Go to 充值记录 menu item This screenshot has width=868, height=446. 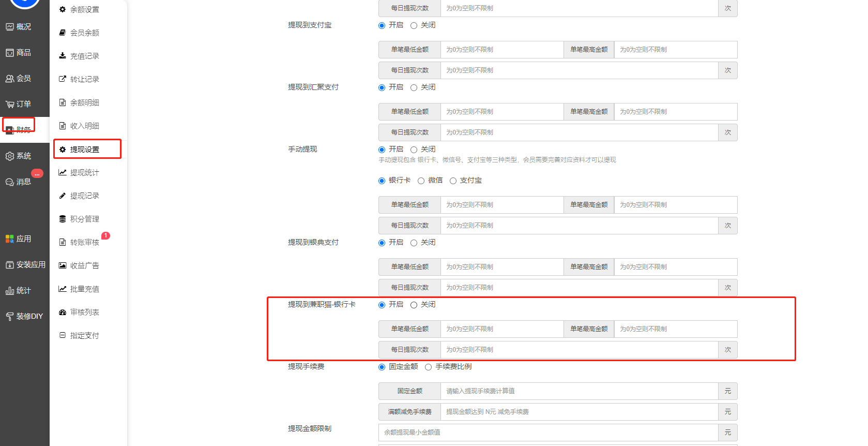point(84,56)
